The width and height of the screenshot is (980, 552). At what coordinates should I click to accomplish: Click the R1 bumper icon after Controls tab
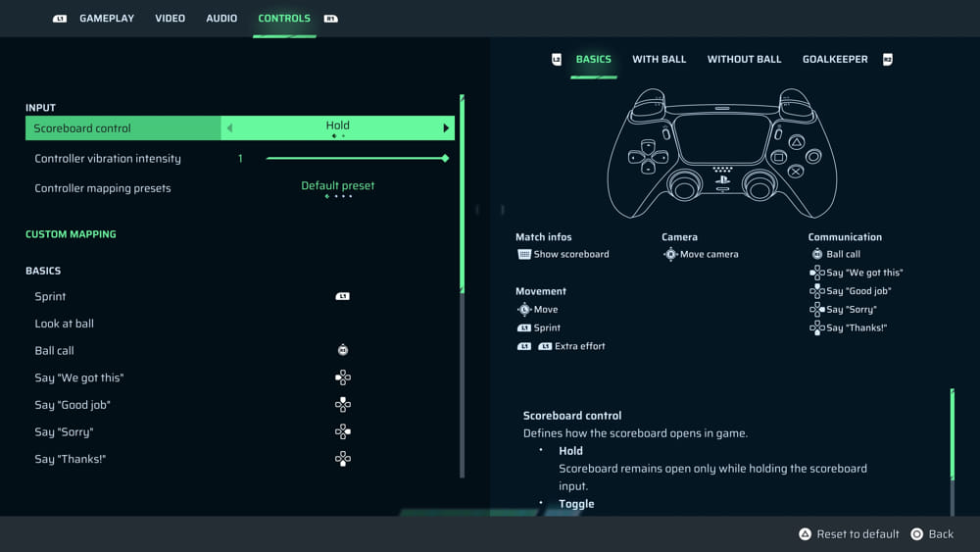pos(330,19)
